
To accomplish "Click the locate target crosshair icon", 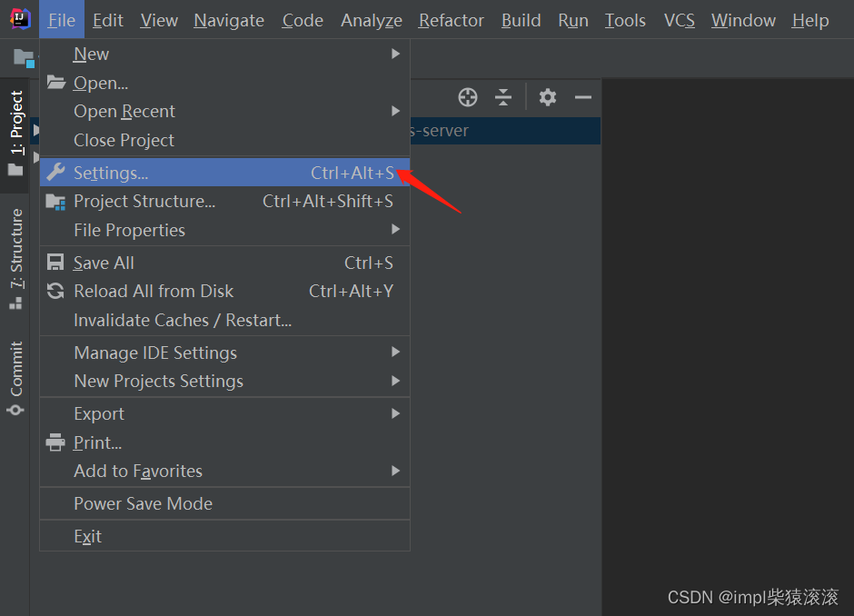I will [468, 97].
